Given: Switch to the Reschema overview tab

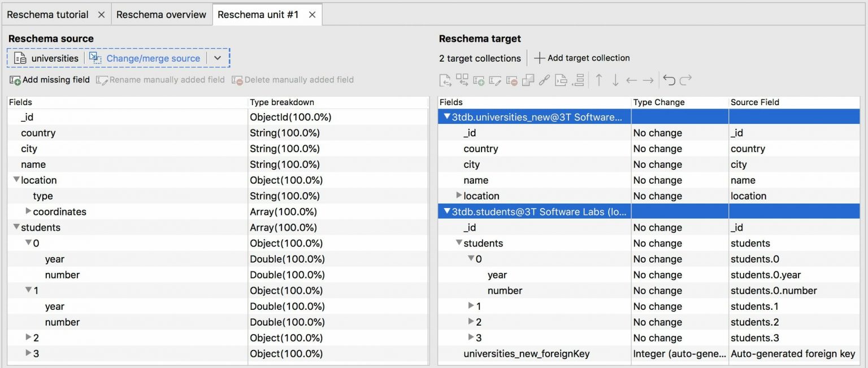Looking at the screenshot, I should pyautogui.click(x=161, y=14).
